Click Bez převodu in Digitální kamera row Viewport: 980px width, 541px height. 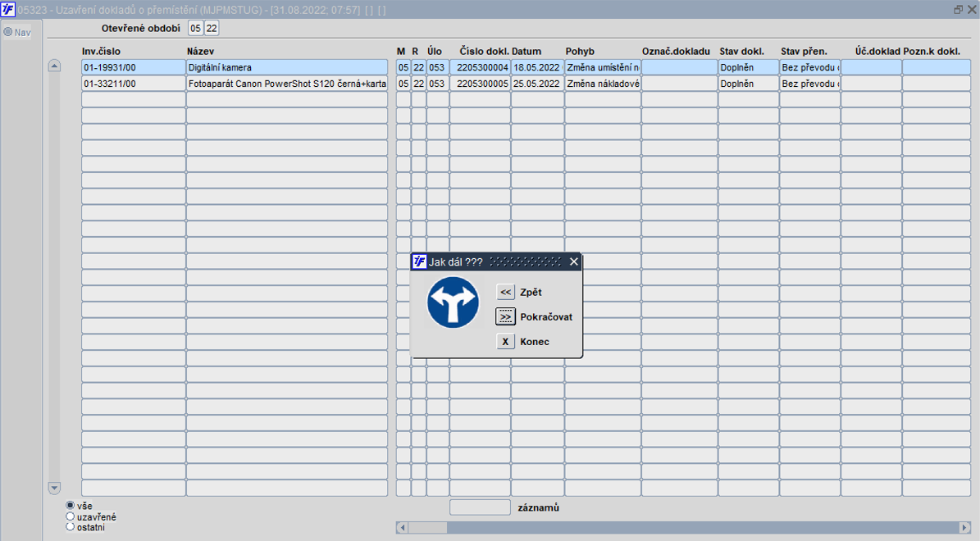[810, 67]
